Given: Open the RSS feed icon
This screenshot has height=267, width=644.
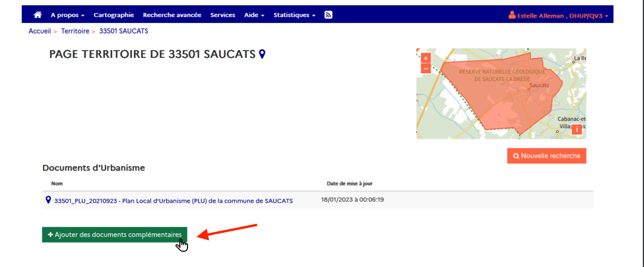Looking at the screenshot, I should (328, 15).
